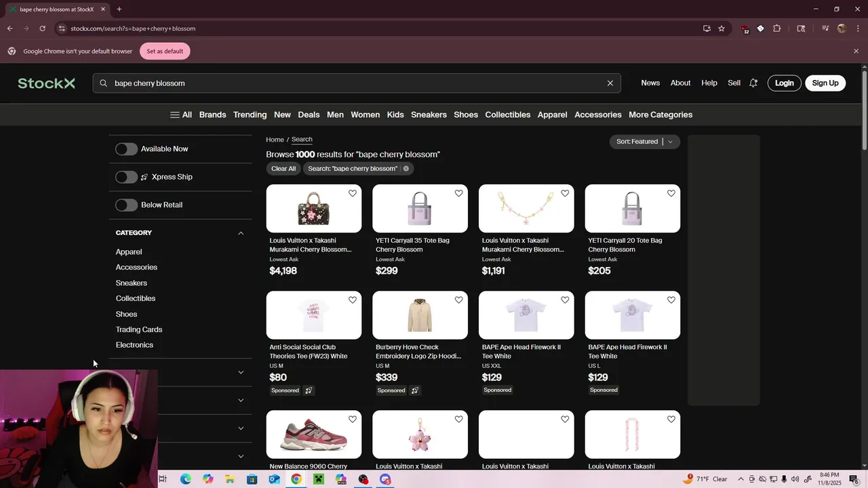Go to Home breadcrumb
Image resolution: width=868 pixels, height=488 pixels.
click(275, 140)
